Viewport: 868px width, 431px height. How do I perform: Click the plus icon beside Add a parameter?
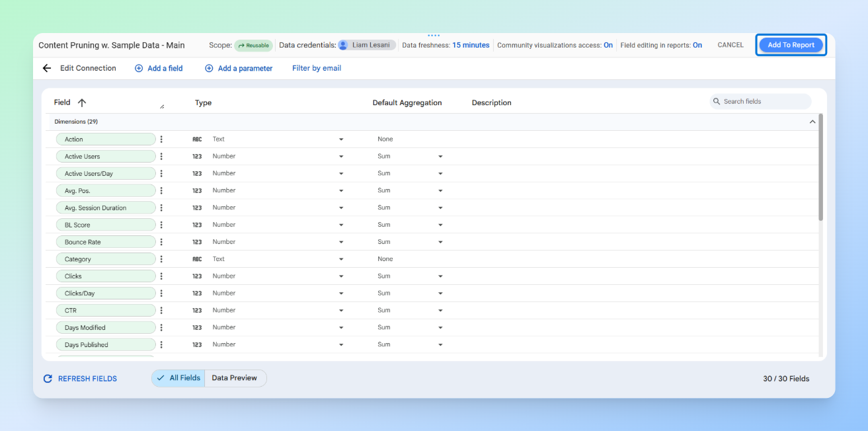[209, 68]
